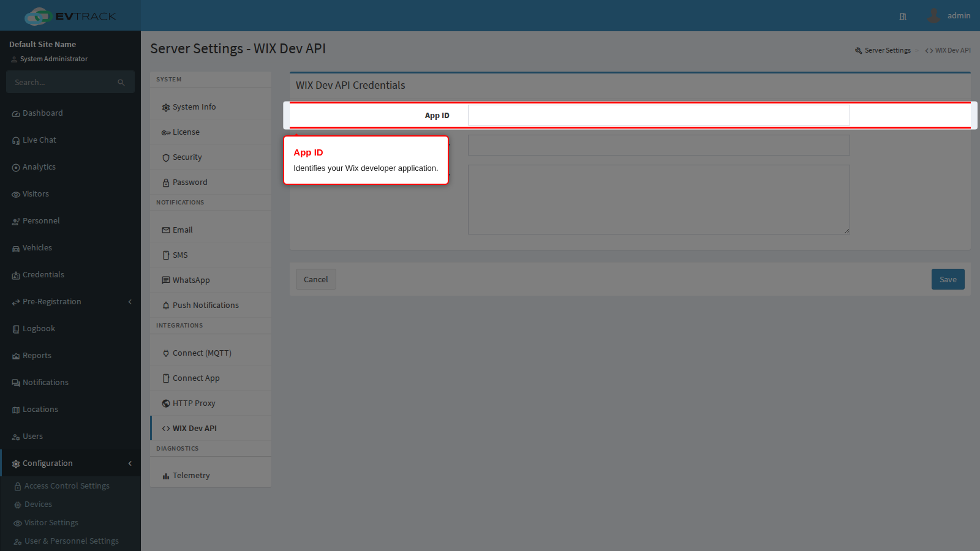This screenshot has height=551, width=980.
Task: Click the Users icon in sidebar
Action: (x=16, y=437)
